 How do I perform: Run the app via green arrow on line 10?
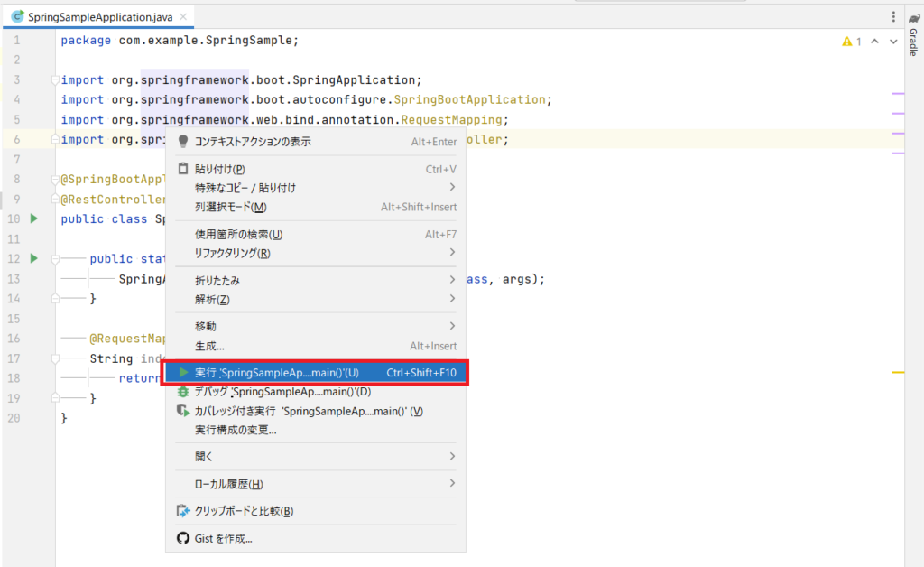33,218
